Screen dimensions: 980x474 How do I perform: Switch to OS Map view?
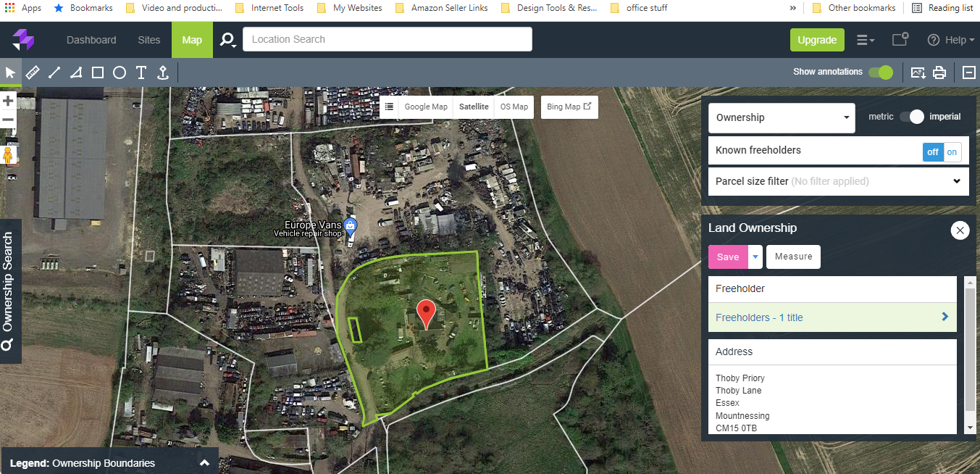click(514, 107)
